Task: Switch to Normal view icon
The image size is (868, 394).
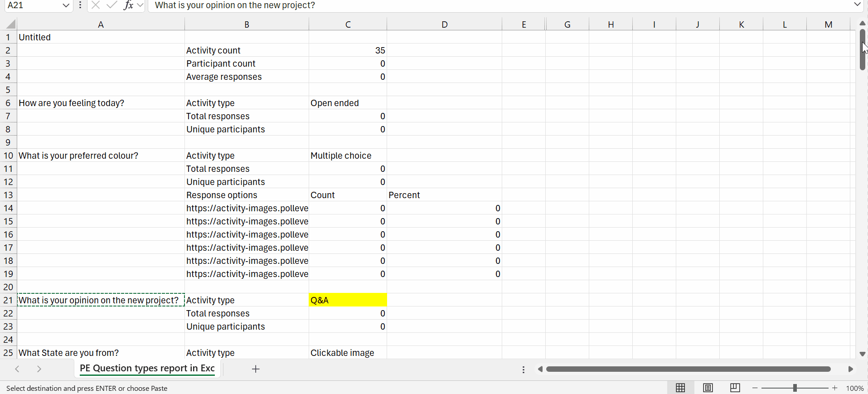Action: (680, 388)
